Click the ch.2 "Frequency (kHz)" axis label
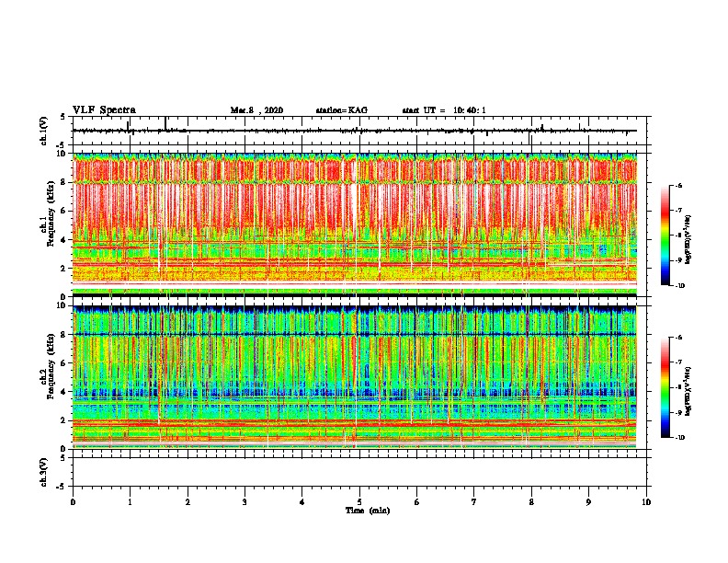Screen dimensions: 728x563 coord(51,366)
